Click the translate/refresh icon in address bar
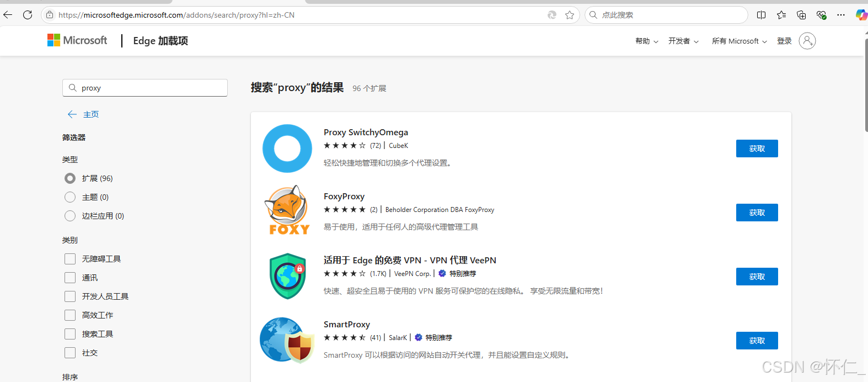This screenshot has width=868, height=382. click(x=552, y=15)
